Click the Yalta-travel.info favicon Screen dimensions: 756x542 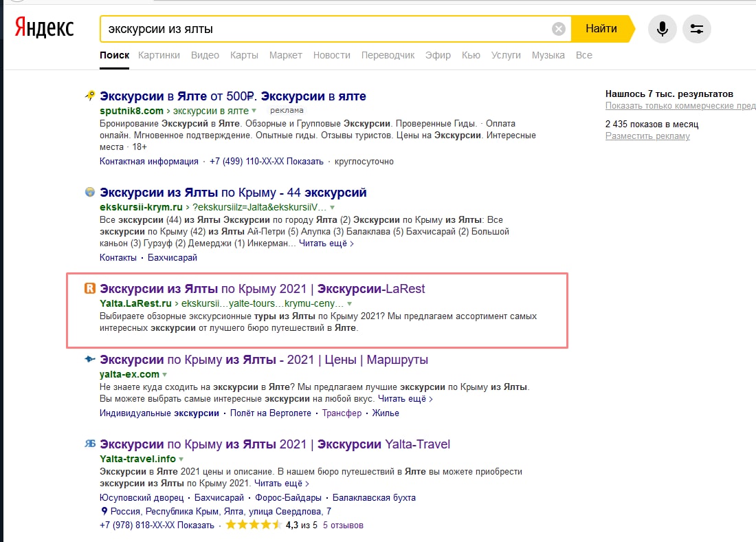(x=89, y=444)
